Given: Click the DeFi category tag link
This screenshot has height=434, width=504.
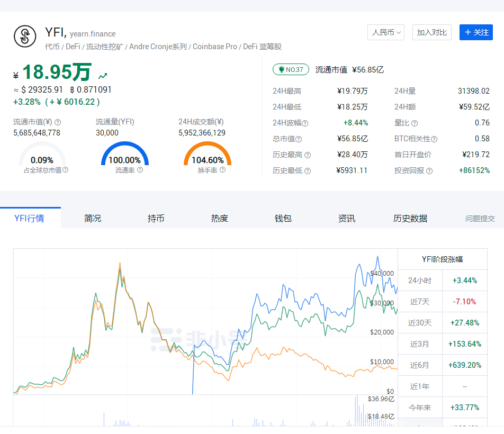Looking at the screenshot, I should click(x=73, y=47).
